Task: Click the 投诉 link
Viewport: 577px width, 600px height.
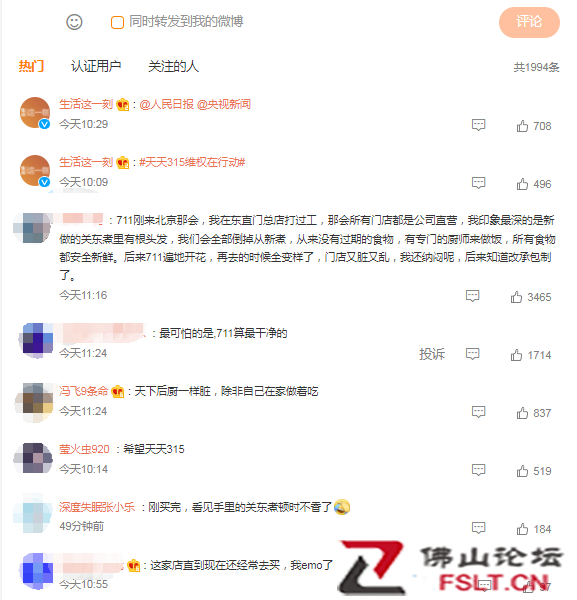Action: click(432, 354)
